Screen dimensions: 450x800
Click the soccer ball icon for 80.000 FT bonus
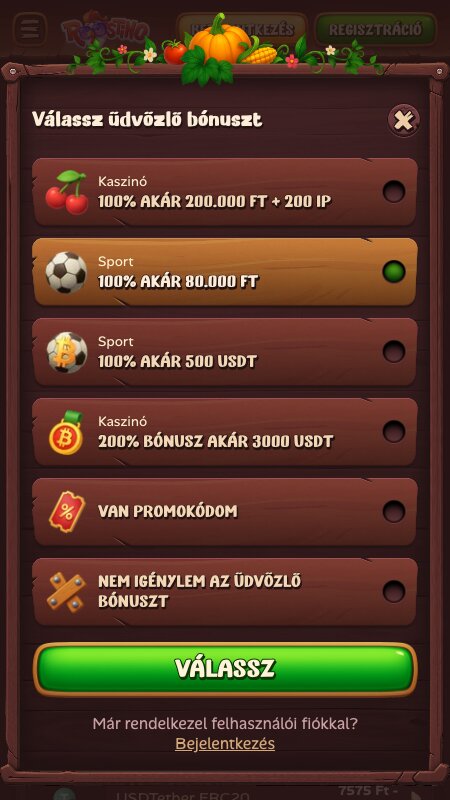click(66, 272)
